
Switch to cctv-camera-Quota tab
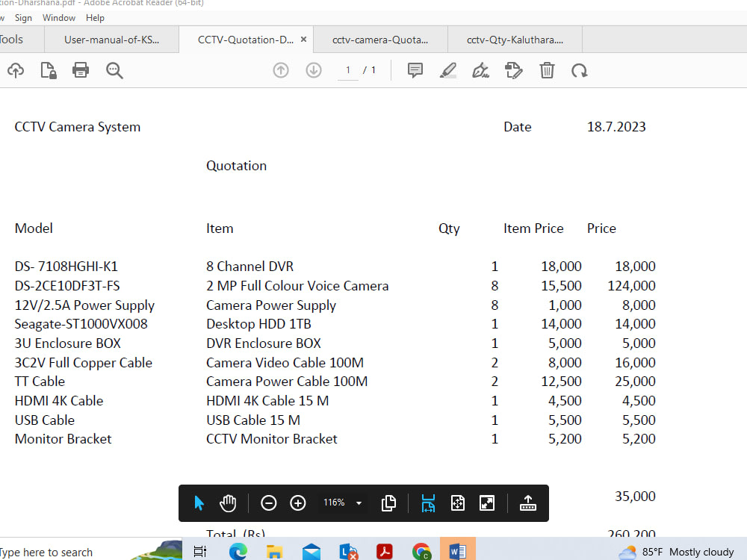coord(380,40)
